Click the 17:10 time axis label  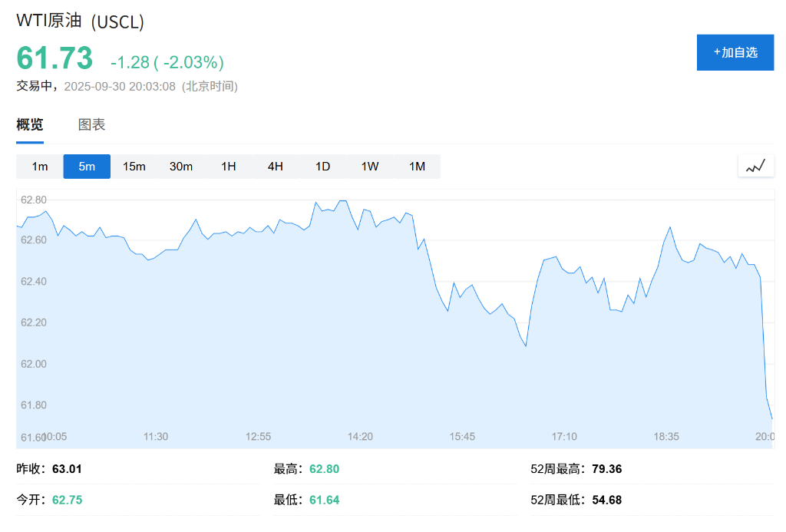point(564,437)
